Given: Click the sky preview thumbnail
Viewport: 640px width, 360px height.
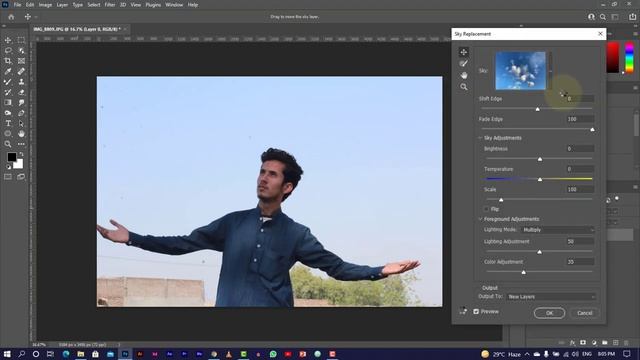Looking at the screenshot, I should click(520, 71).
